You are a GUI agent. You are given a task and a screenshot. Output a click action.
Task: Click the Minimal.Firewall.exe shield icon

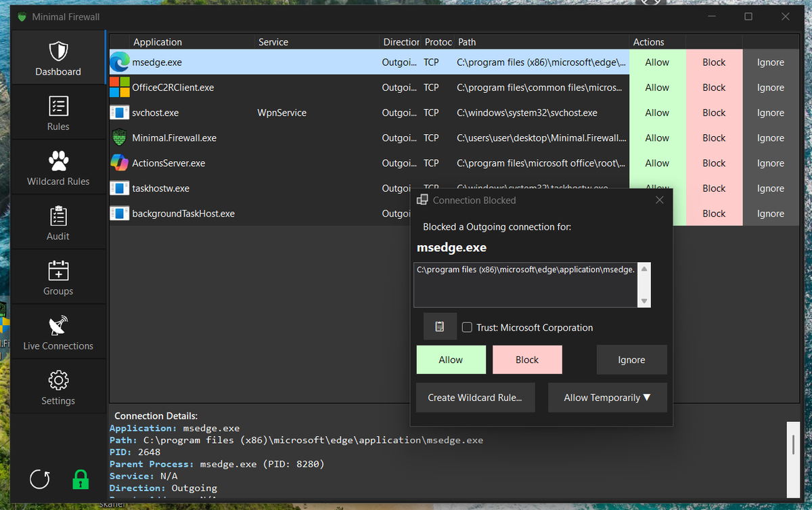[120, 137]
